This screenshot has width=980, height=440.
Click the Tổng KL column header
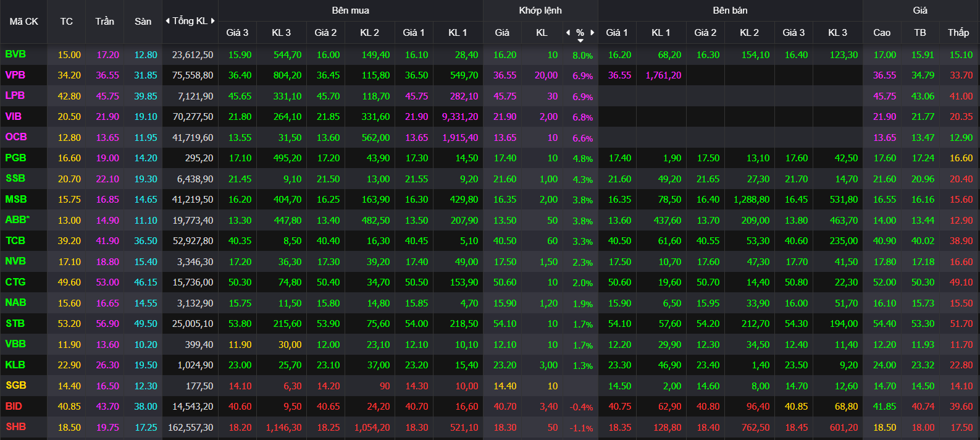[190, 21]
